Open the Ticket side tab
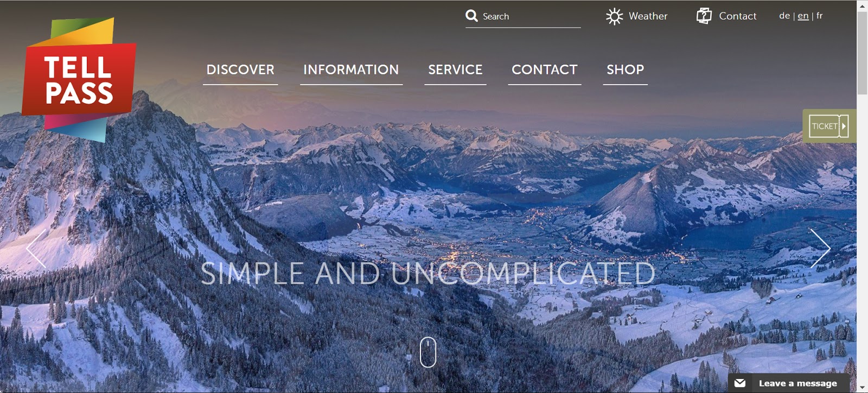The width and height of the screenshot is (868, 393). 829,126
